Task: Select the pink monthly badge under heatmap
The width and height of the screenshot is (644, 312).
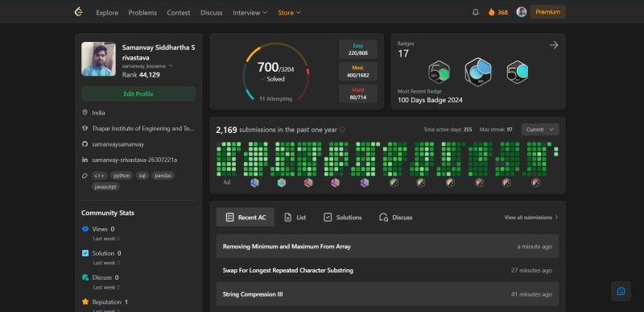Action: (x=335, y=182)
